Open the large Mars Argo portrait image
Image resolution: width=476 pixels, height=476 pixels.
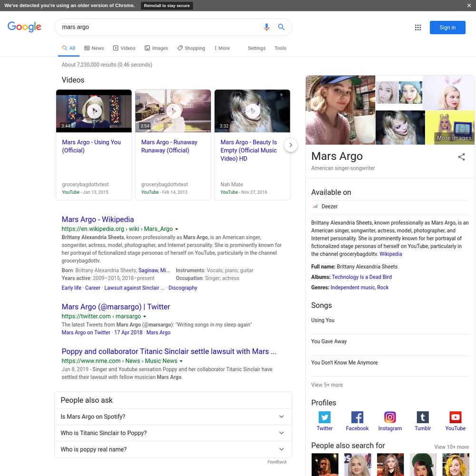click(x=340, y=110)
